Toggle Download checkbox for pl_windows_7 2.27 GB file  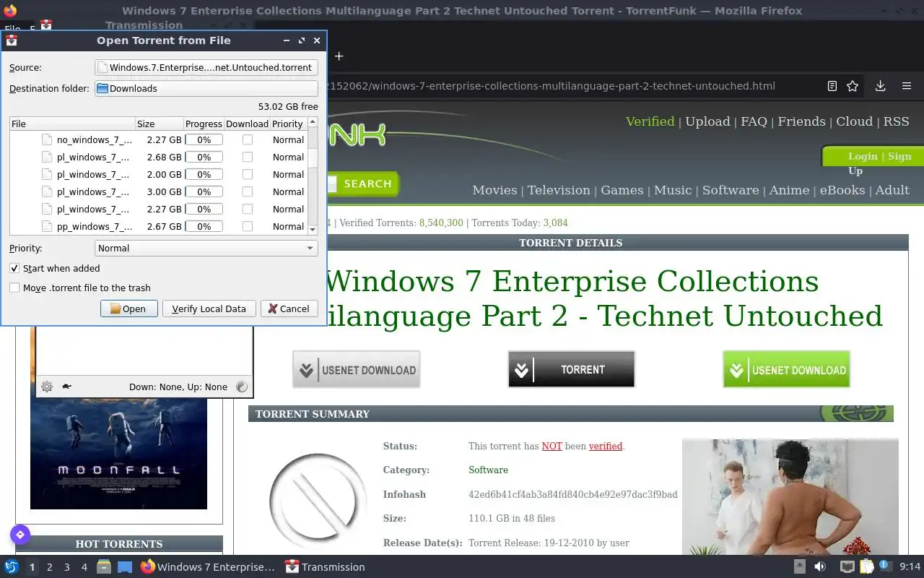pyautogui.click(x=248, y=209)
